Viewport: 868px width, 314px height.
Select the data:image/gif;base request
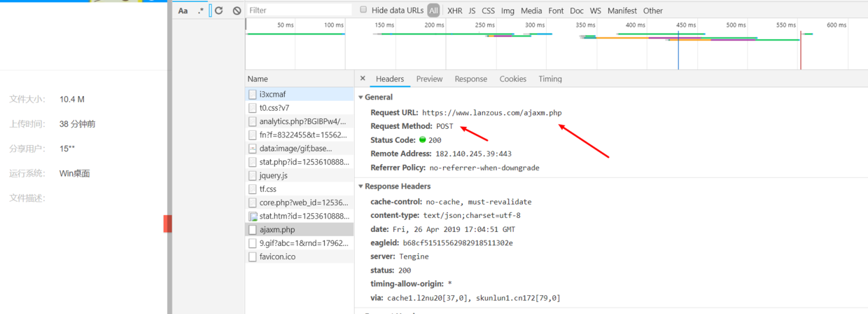click(x=300, y=149)
